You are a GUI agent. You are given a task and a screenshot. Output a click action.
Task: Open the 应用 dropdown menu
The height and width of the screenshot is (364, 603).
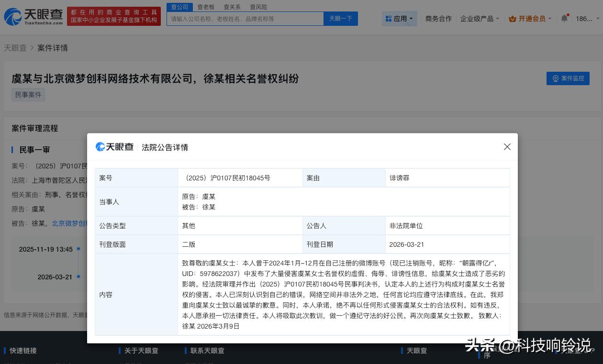click(400, 18)
